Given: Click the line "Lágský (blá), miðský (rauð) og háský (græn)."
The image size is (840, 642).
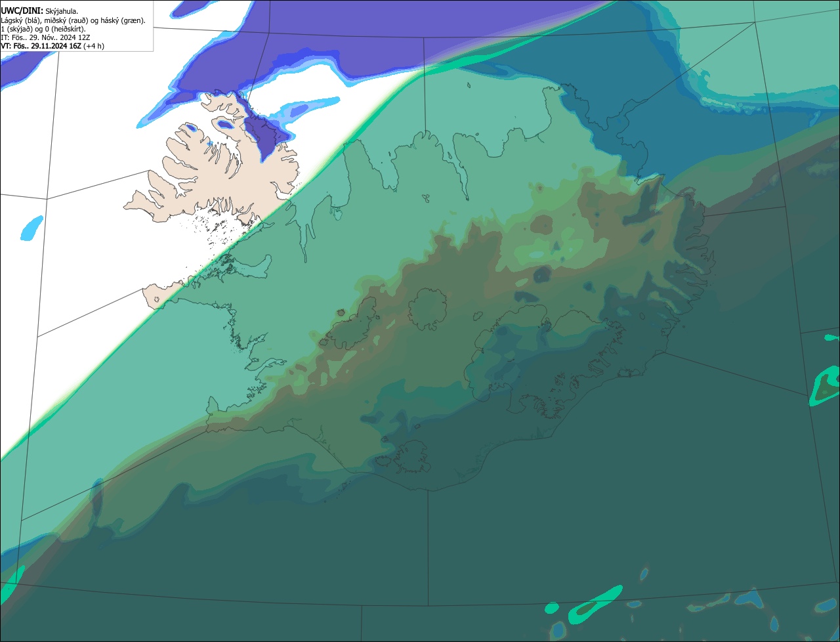Looking at the screenshot, I should click(x=73, y=20).
